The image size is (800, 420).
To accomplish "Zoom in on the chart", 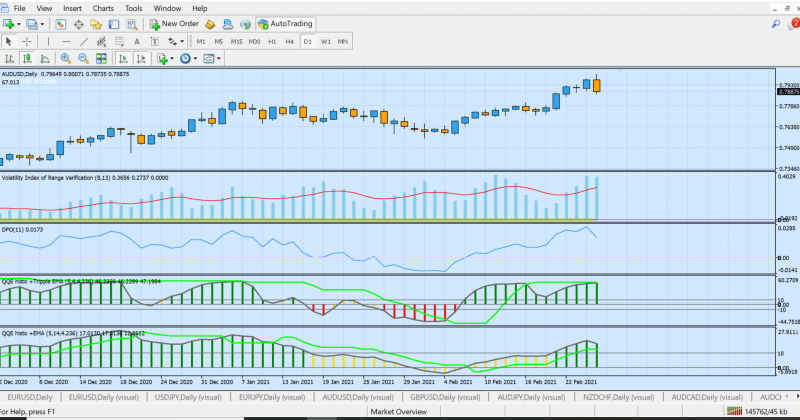I will click(64, 59).
